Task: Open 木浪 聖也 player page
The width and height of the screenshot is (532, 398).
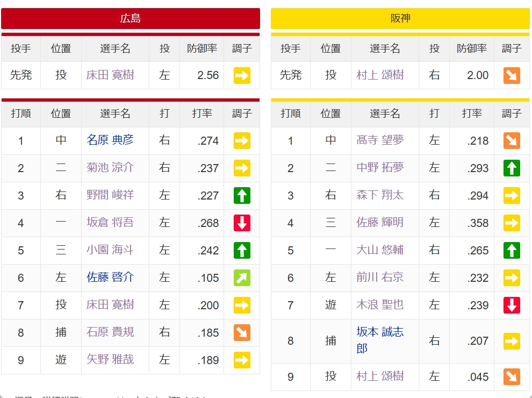Action: [380, 304]
